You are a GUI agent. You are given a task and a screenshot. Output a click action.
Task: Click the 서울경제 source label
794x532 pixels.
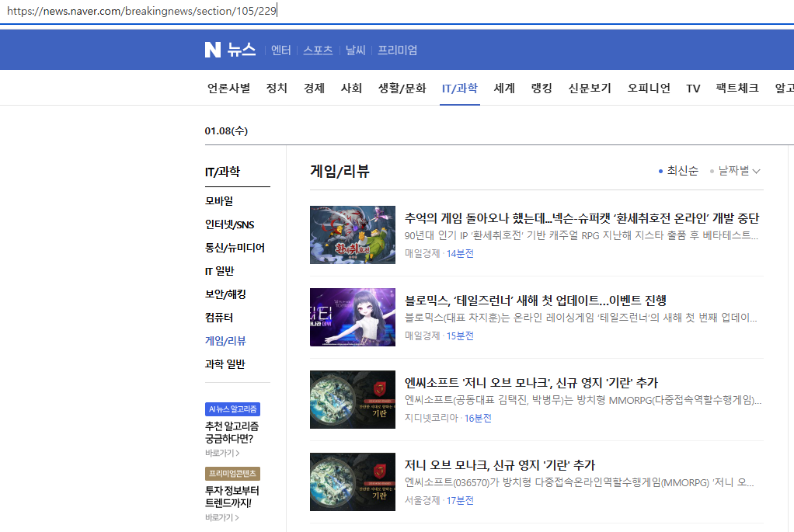[423, 501]
